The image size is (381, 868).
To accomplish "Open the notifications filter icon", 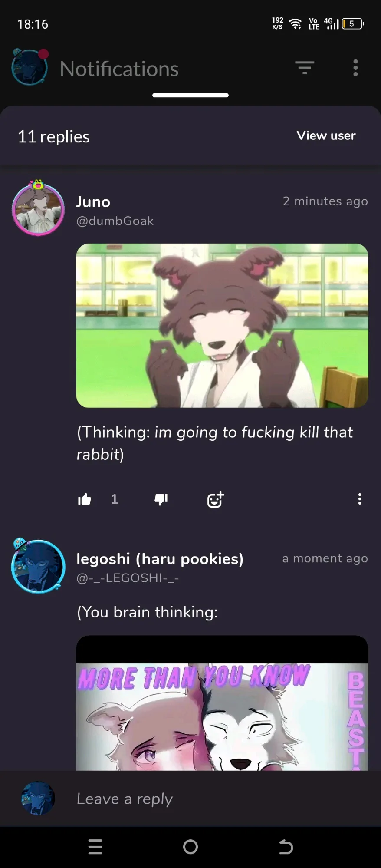I will click(305, 68).
